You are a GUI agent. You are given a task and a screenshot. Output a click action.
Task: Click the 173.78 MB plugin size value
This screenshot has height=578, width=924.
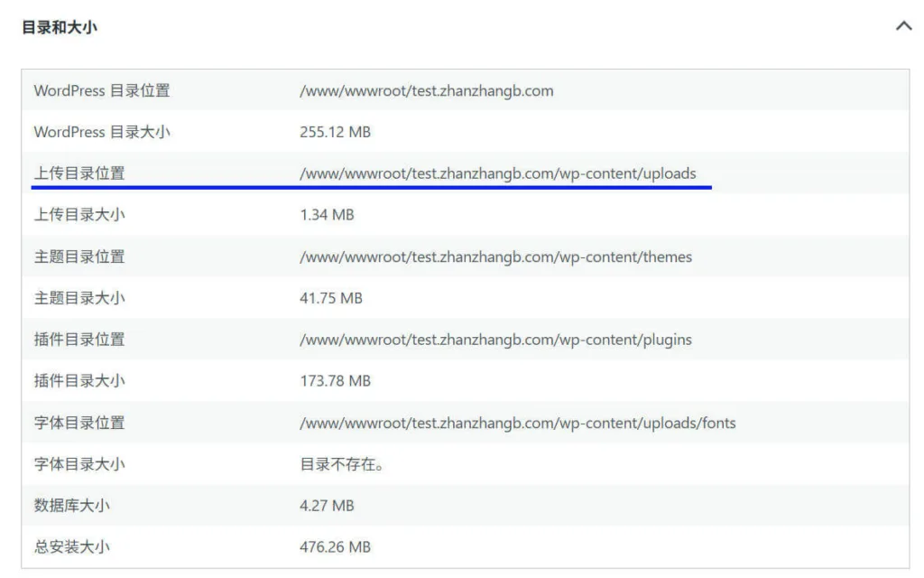pos(334,381)
